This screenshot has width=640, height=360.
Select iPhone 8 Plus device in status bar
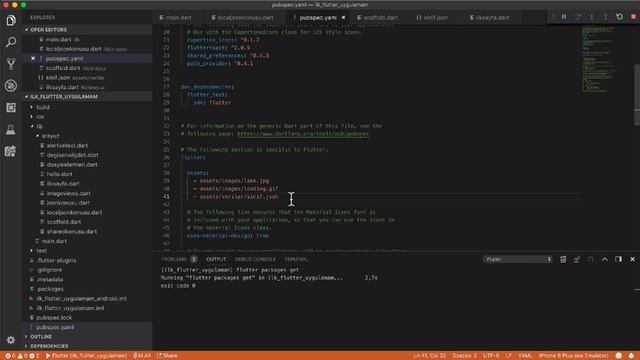pyautogui.click(x=573, y=356)
